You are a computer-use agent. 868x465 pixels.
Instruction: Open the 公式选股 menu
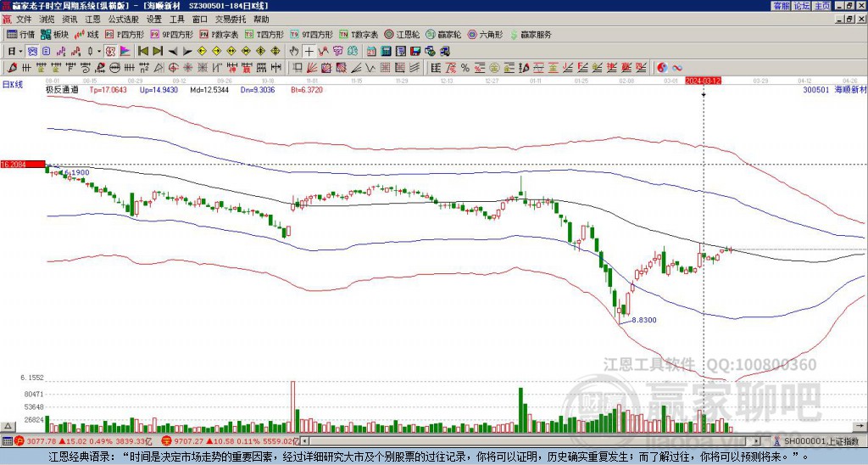[x=123, y=20]
